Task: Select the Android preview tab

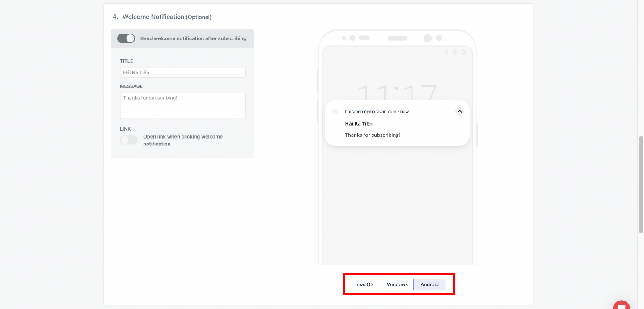Action: 429,284
